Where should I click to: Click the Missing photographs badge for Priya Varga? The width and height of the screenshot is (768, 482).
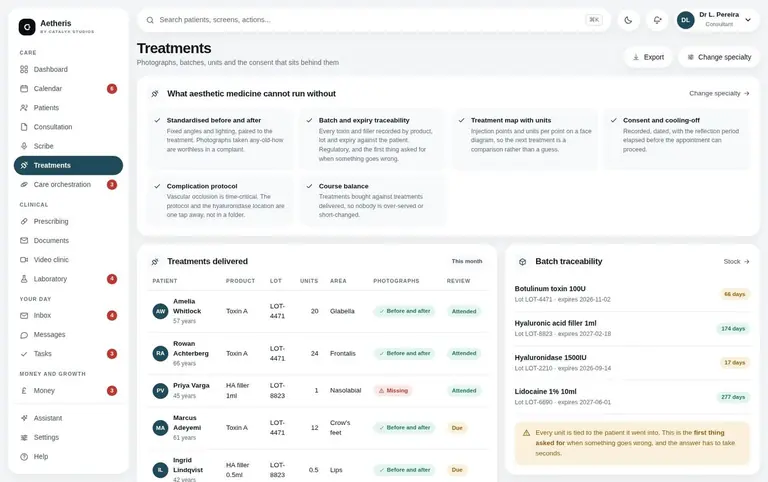pos(393,390)
